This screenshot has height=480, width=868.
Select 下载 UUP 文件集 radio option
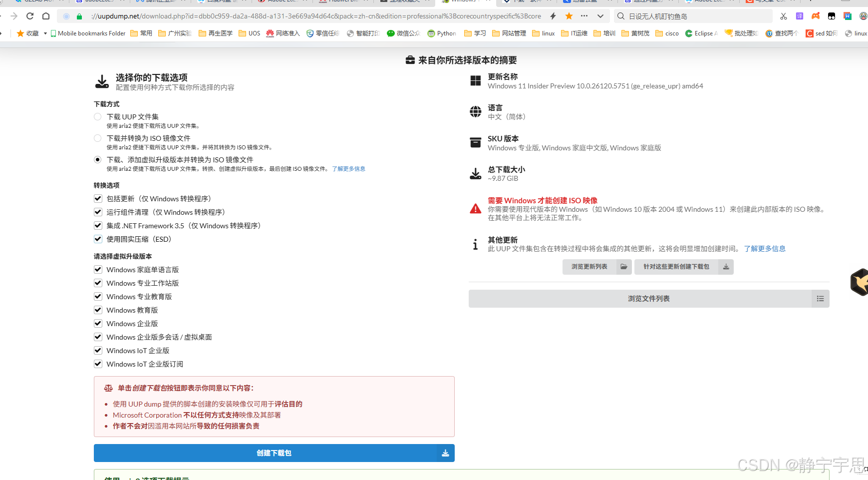[98, 117]
